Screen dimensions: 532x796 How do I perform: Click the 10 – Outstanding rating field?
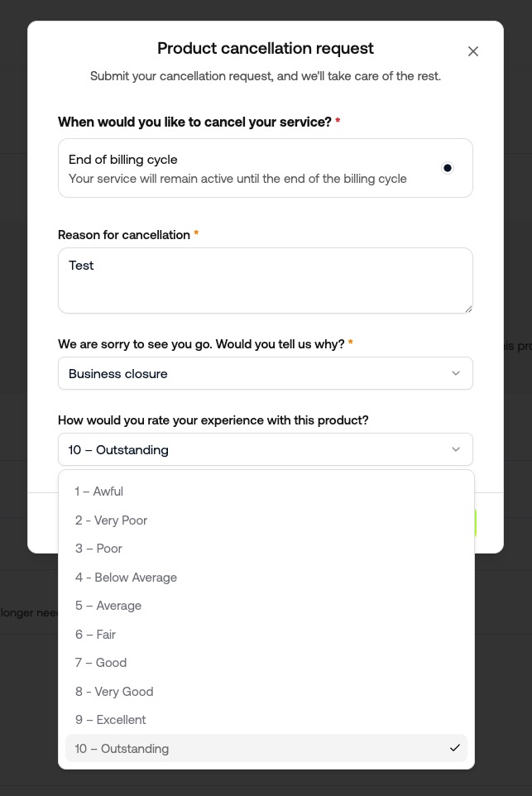coord(248,449)
